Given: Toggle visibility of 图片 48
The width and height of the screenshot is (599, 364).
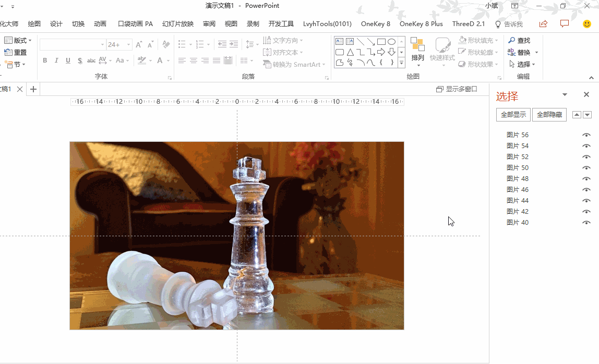Looking at the screenshot, I should point(586,179).
